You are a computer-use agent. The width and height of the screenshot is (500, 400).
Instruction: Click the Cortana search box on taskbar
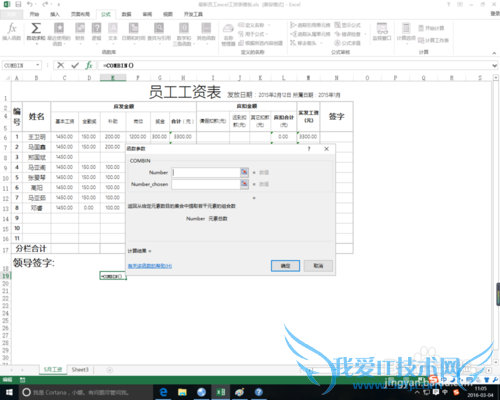(86, 392)
